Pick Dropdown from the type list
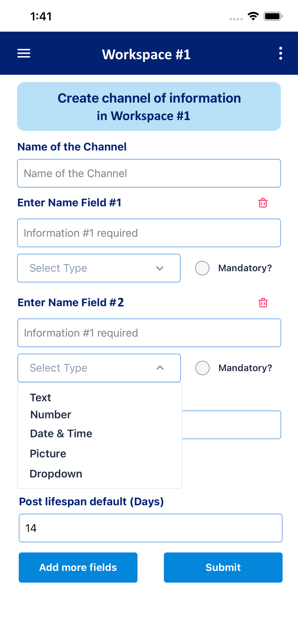The image size is (298, 644). click(56, 474)
